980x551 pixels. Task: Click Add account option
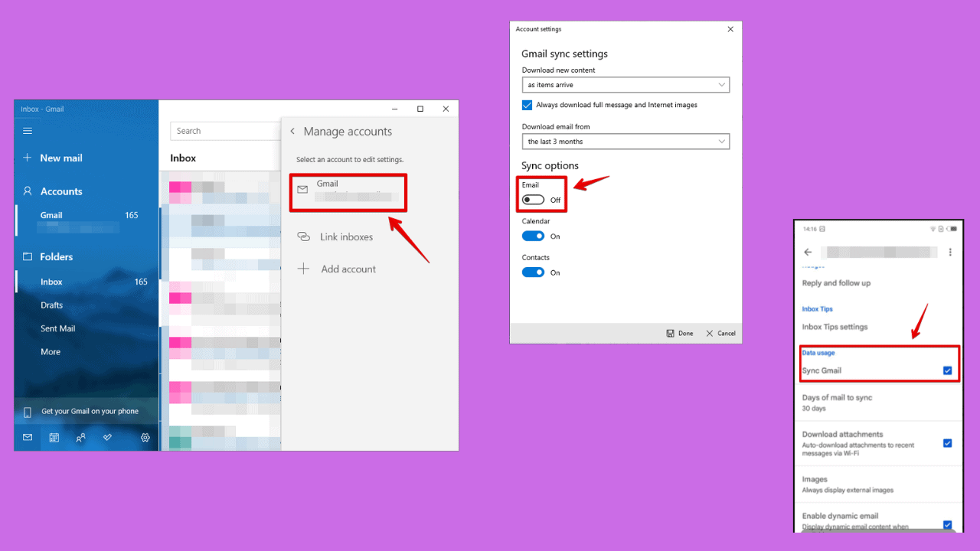(348, 269)
